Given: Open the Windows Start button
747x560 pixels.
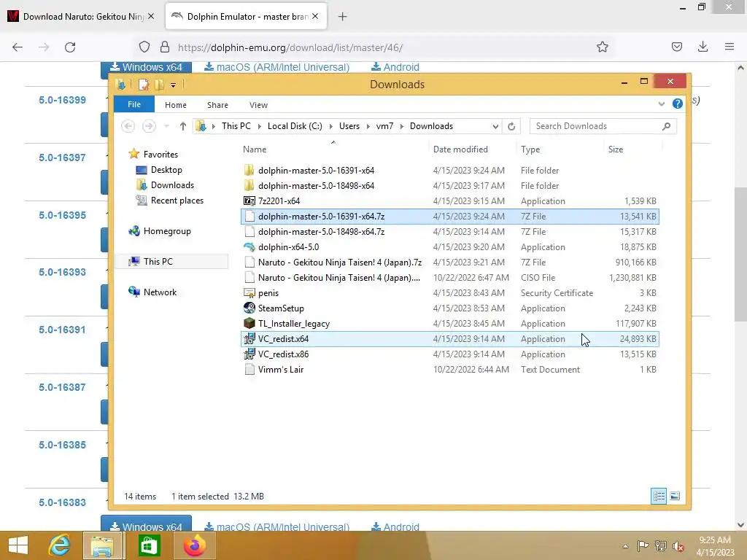Looking at the screenshot, I should [18, 545].
